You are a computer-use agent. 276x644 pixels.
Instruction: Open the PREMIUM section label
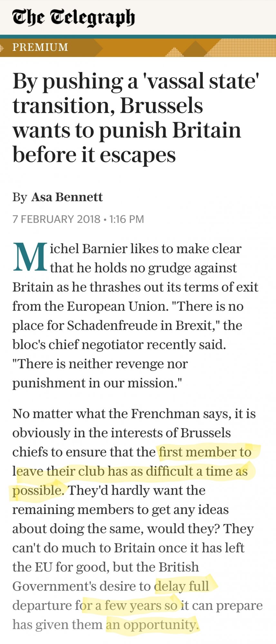click(40, 47)
